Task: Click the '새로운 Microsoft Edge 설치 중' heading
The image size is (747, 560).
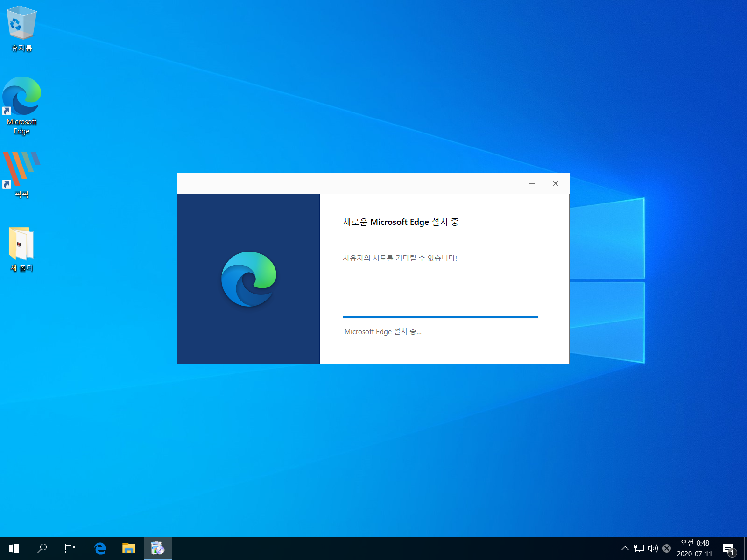Action: coord(401,222)
